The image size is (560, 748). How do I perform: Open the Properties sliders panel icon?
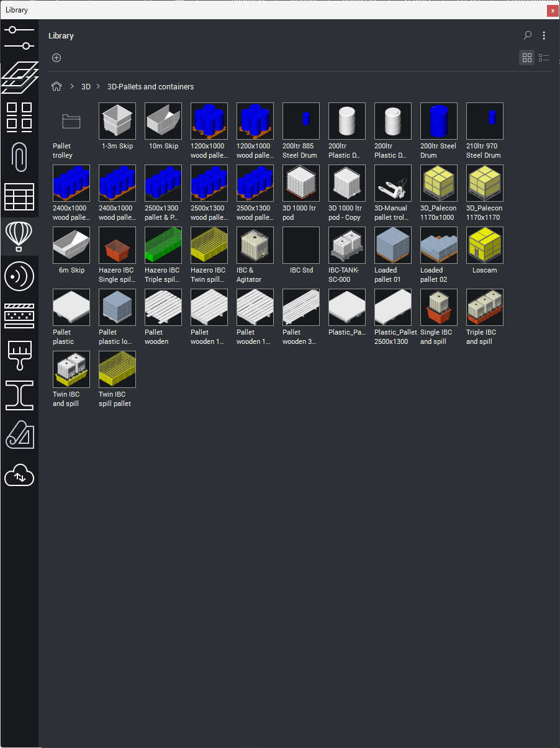pos(19,38)
